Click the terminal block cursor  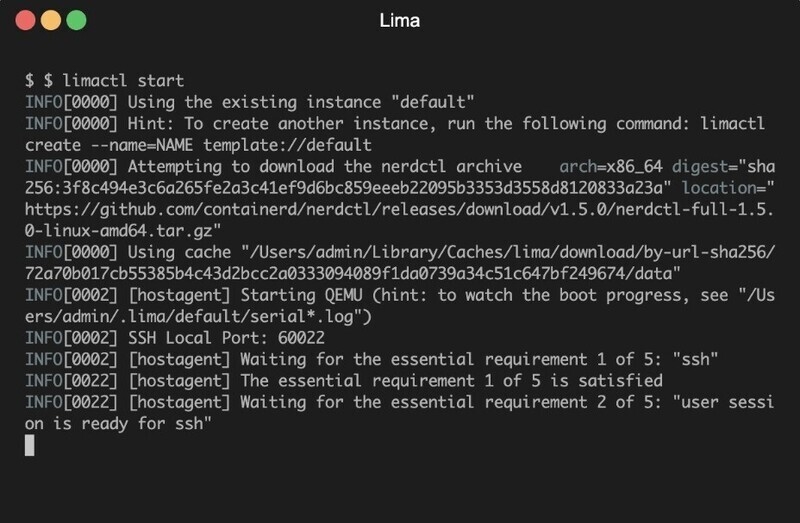point(30,445)
